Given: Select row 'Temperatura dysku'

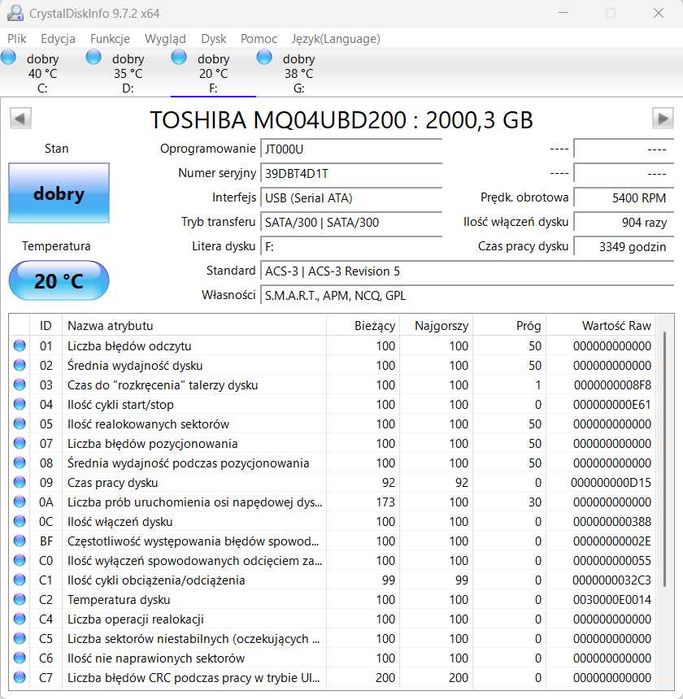Looking at the screenshot, I should point(333,600).
